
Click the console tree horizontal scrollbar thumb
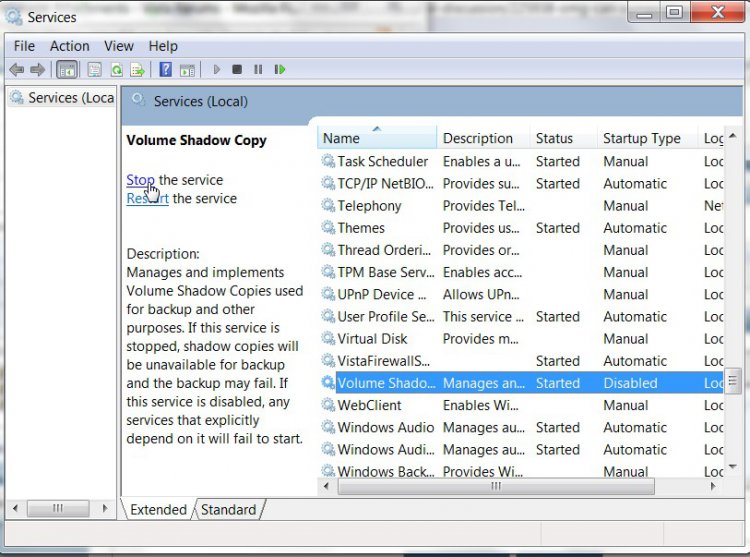click(58, 508)
